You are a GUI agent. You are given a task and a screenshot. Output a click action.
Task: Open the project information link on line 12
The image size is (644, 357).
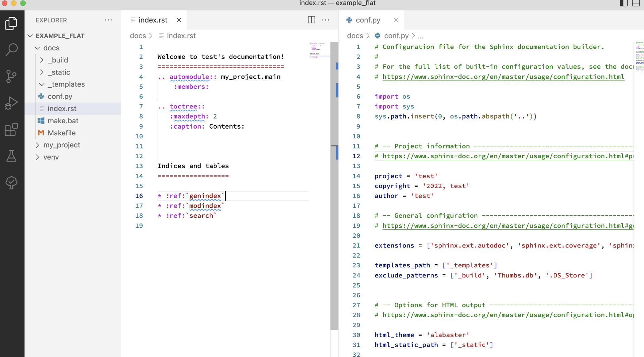508,156
